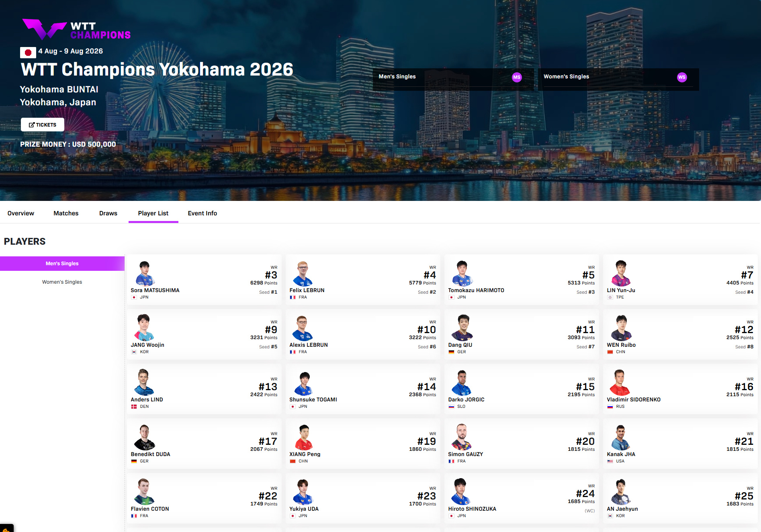Image resolution: width=761 pixels, height=532 pixels.
Task: Click Felix LEBRUN's player photo
Action: (x=303, y=273)
